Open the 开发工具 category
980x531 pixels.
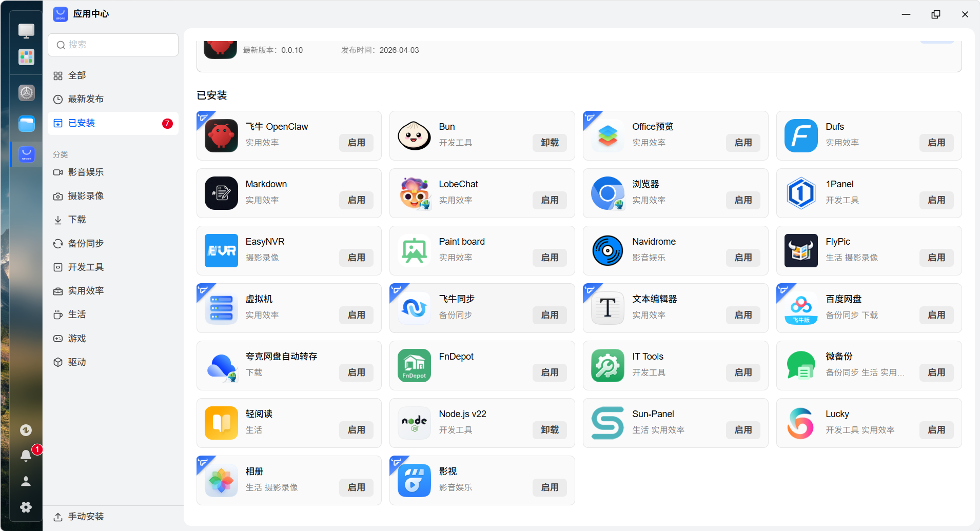(x=86, y=267)
